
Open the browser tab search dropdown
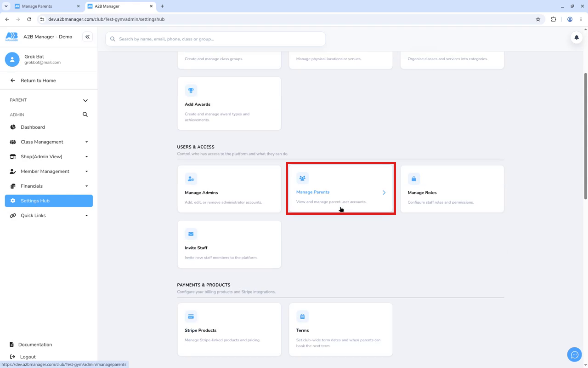tap(6, 6)
